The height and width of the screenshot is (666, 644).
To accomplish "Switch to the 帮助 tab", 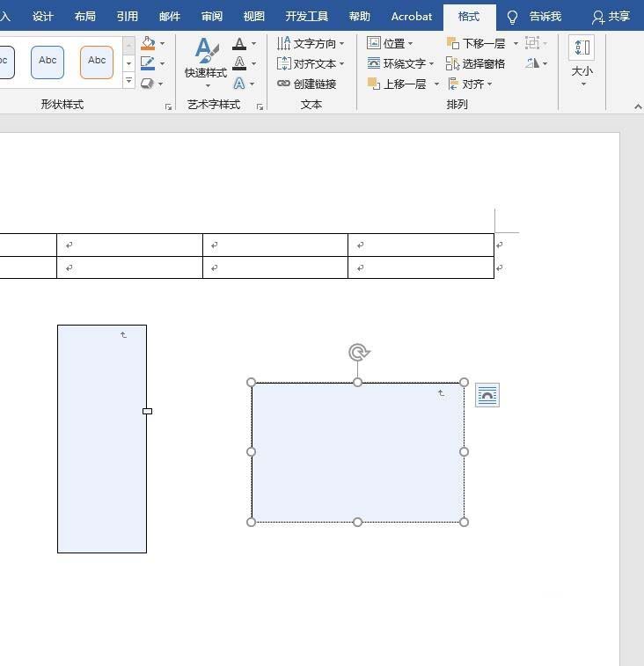I will (x=359, y=17).
